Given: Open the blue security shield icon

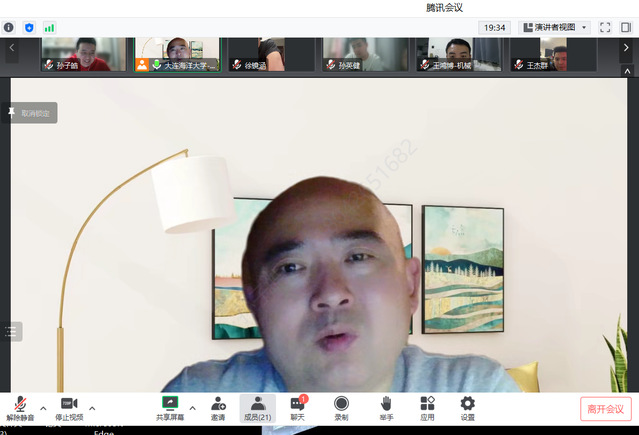Looking at the screenshot, I should (29, 28).
